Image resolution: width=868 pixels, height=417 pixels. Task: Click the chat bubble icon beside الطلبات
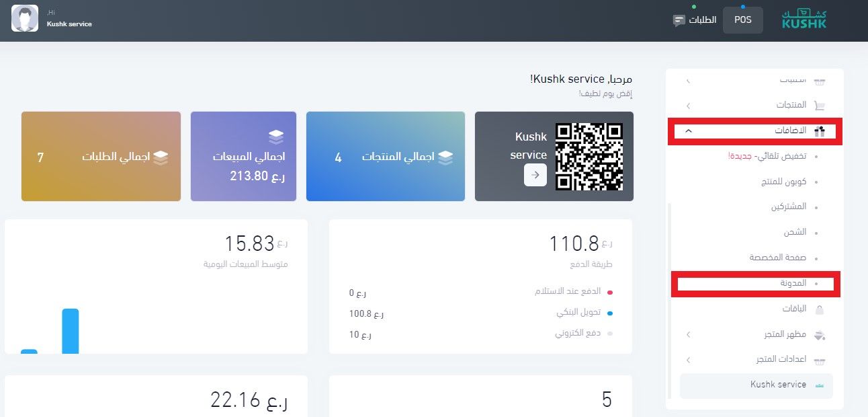point(679,20)
